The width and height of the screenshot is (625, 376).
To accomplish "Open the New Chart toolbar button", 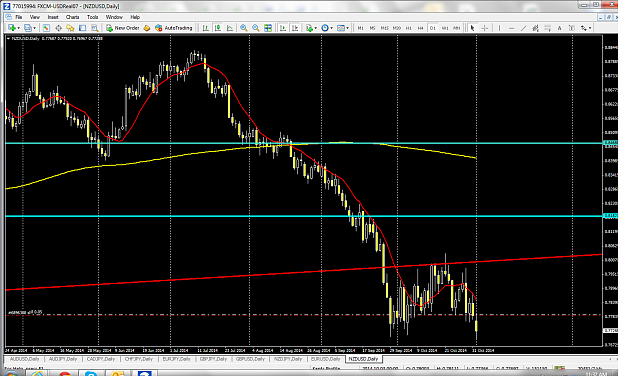I will tap(12, 28).
